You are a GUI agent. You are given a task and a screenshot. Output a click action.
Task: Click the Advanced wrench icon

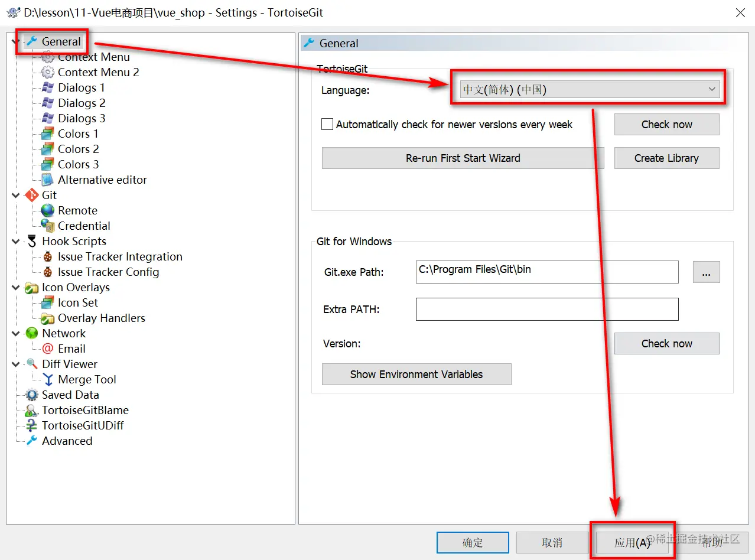tap(32, 441)
